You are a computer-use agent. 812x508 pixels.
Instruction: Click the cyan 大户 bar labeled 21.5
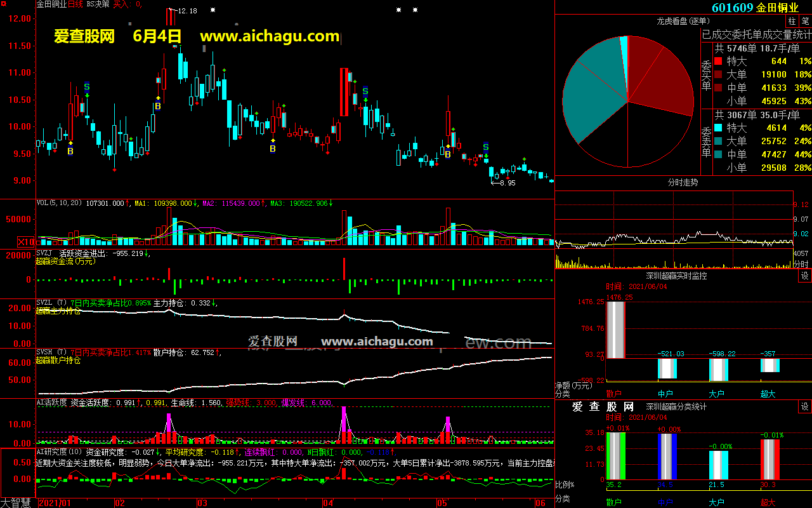pyautogui.click(x=719, y=465)
